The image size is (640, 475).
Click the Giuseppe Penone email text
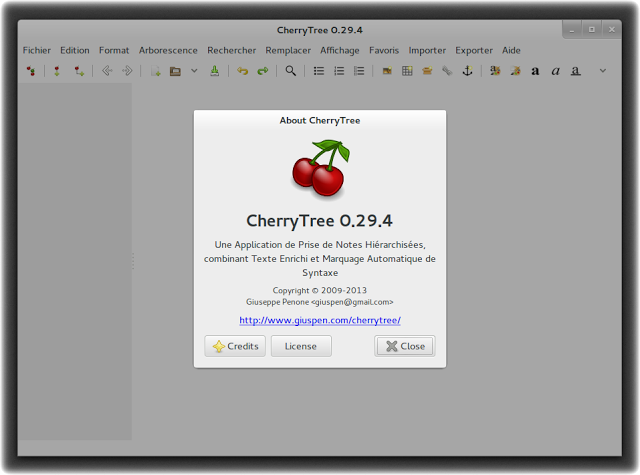[x=320, y=302]
